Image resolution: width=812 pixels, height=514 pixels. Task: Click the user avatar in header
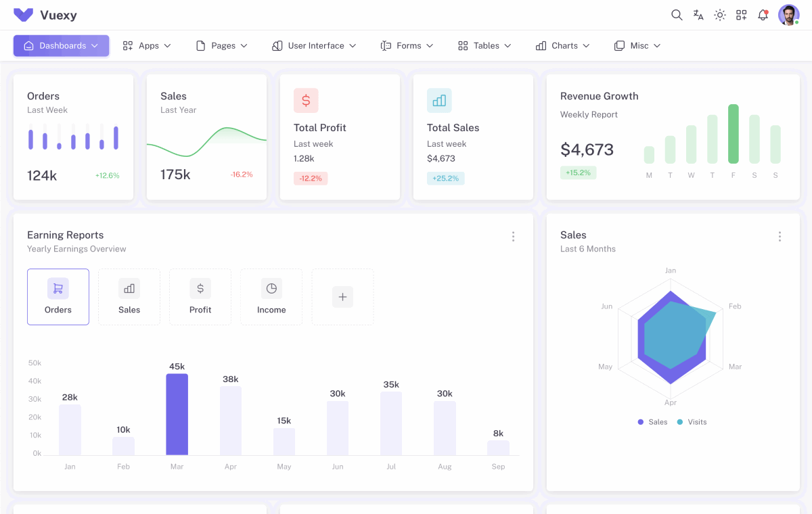pos(788,15)
